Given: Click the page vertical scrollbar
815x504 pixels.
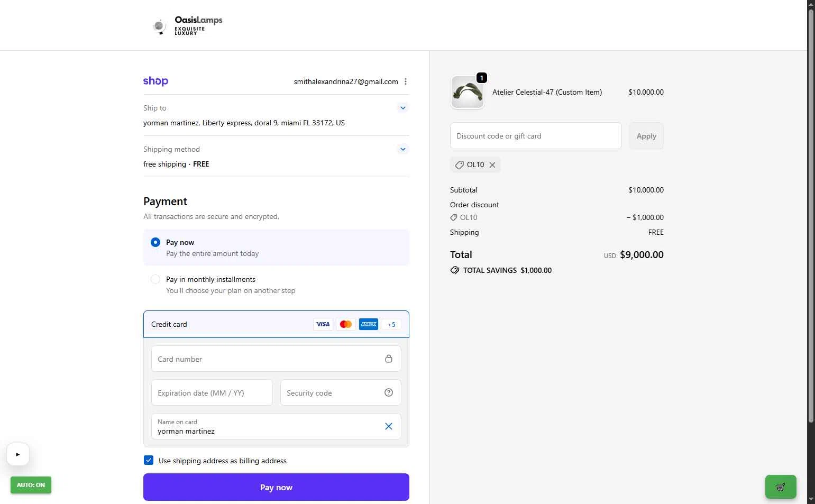Looking at the screenshot, I should point(811,216).
